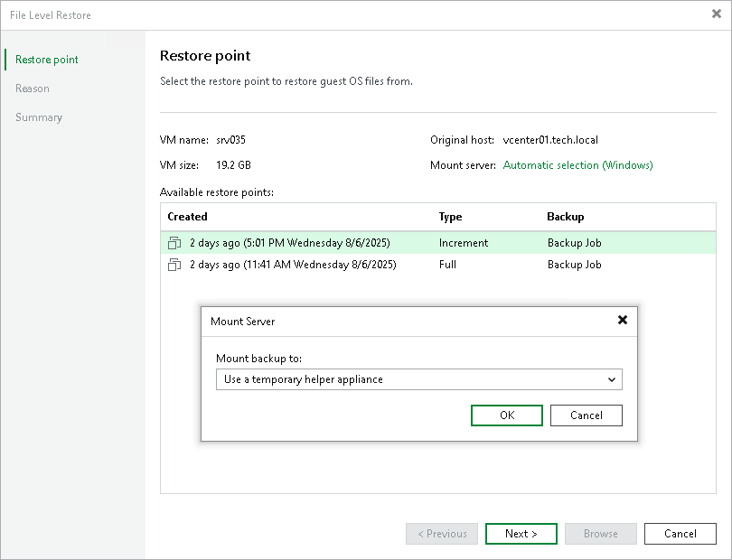Select the 5:01 PM restore point

pyautogui.click(x=438, y=243)
